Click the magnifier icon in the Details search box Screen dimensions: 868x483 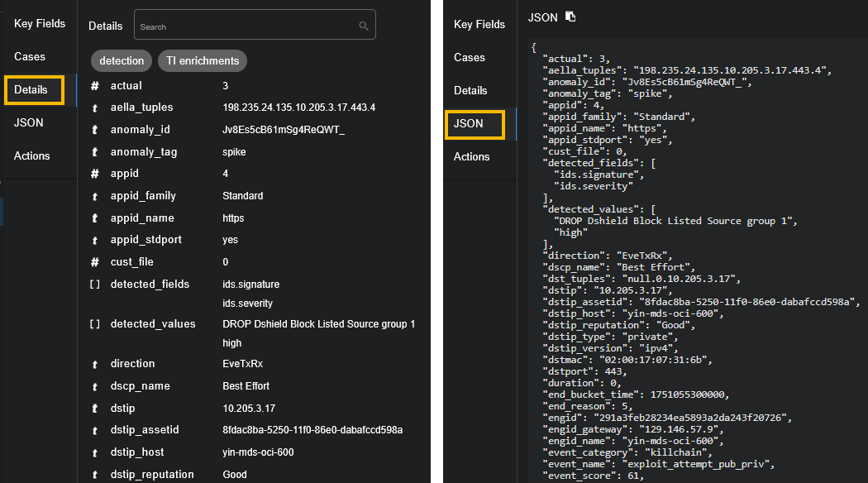tap(363, 26)
